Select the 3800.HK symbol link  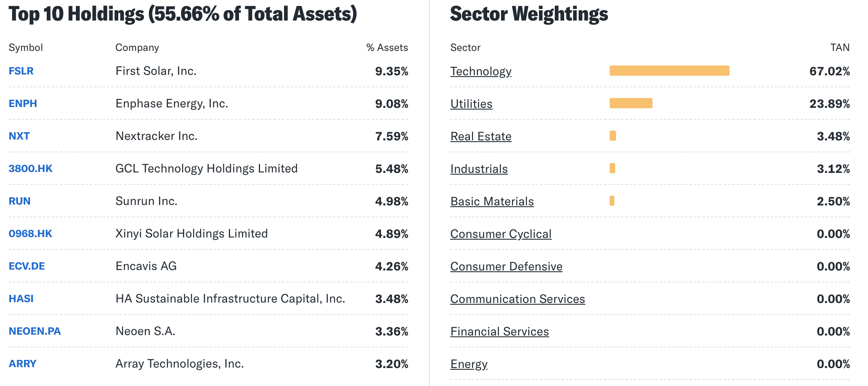pyautogui.click(x=30, y=169)
